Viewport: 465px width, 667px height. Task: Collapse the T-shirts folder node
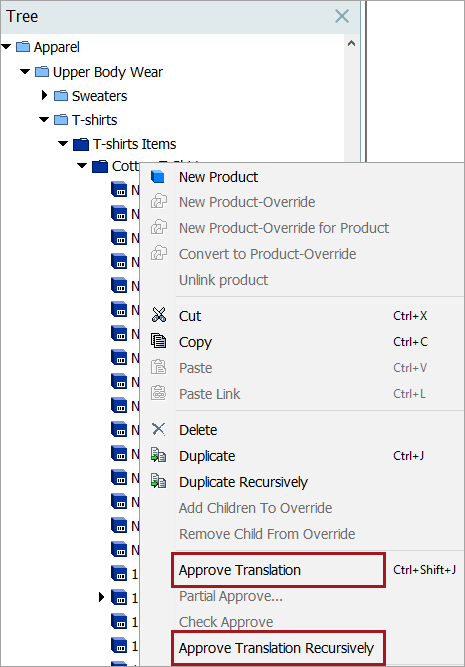pyautogui.click(x=44, y=120)
